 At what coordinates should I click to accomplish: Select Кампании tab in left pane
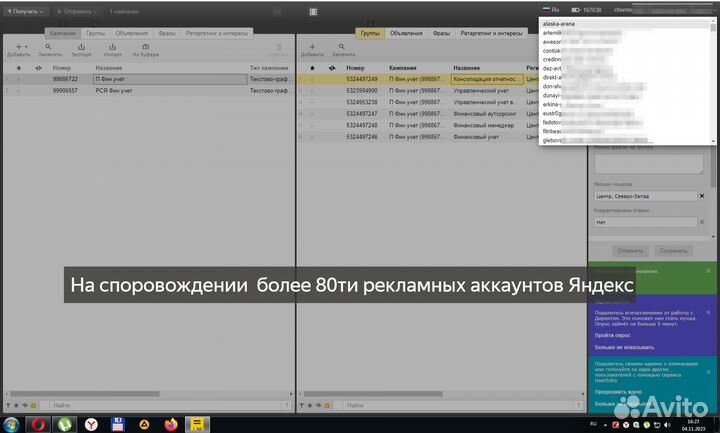click(63, 34)
